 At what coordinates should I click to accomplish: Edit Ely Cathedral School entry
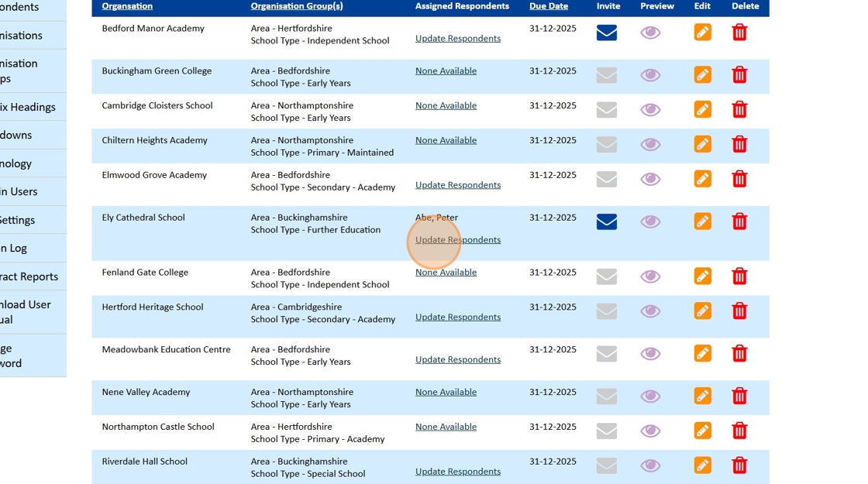click(702, 221)
